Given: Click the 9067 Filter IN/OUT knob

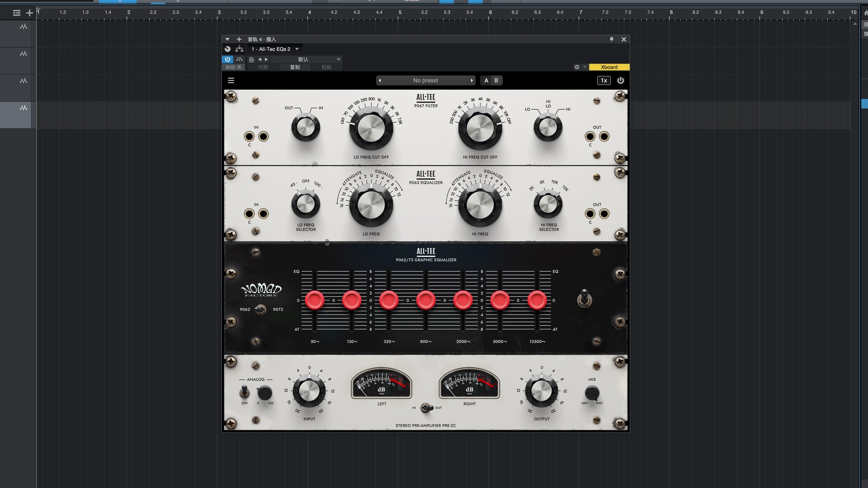Looking at the screenshot, I should click(306, 127).
